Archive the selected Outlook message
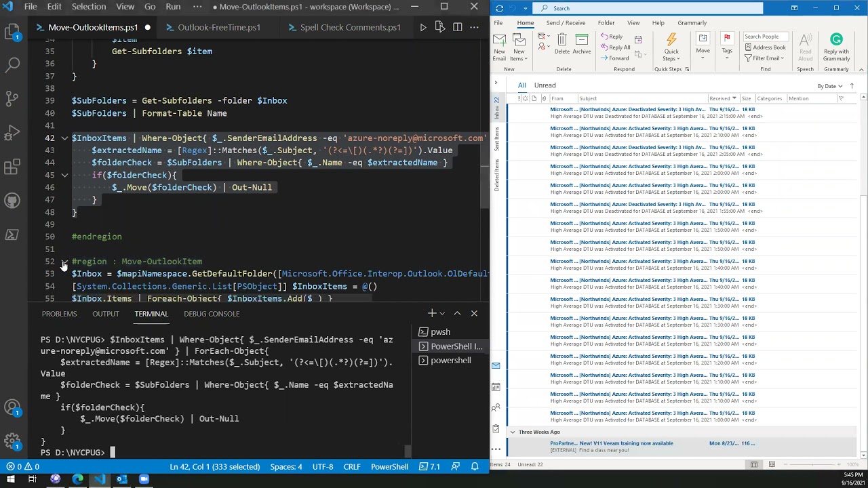 coord(582,44)
